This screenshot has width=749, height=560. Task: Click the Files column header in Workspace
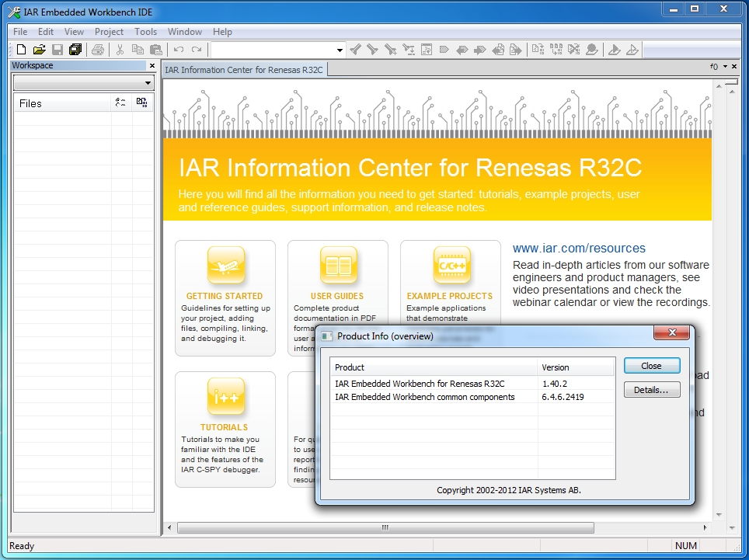(x=63, y=103)
